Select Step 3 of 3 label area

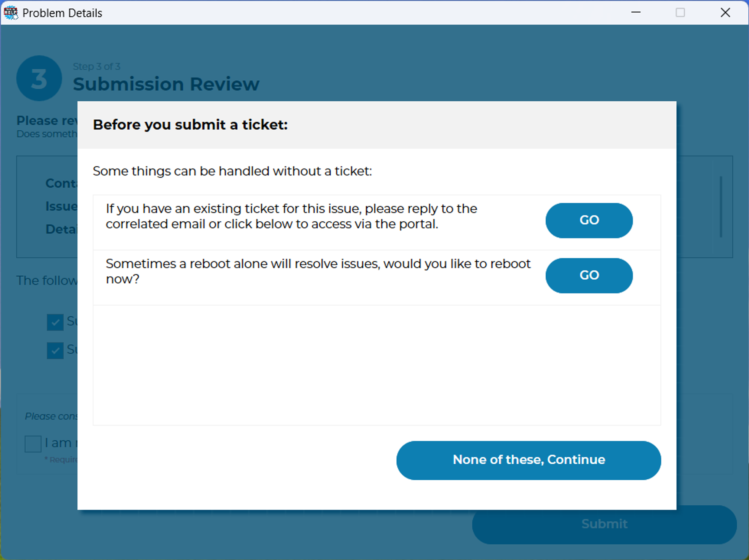[96, 67]
